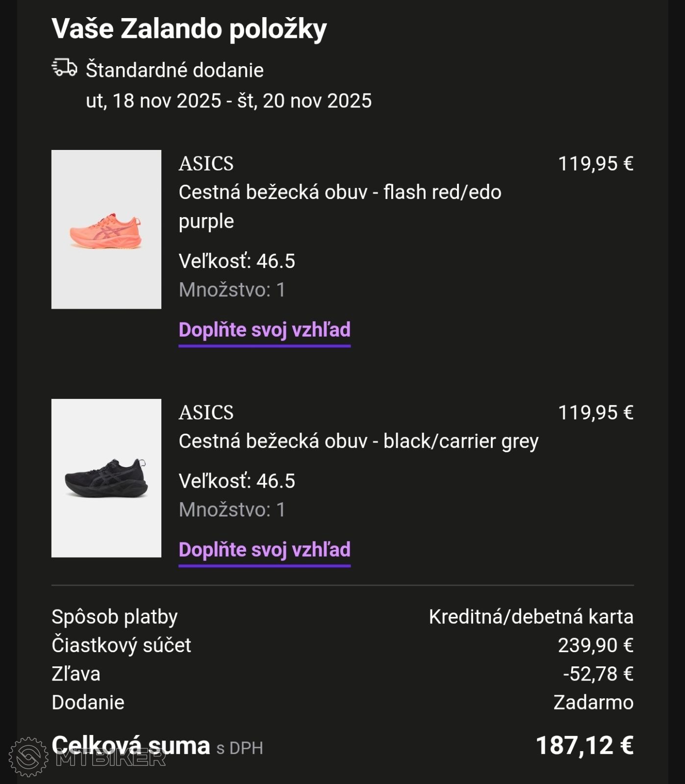Click the delivery truck icon
The image size is (685, 784).
[64, 68]
